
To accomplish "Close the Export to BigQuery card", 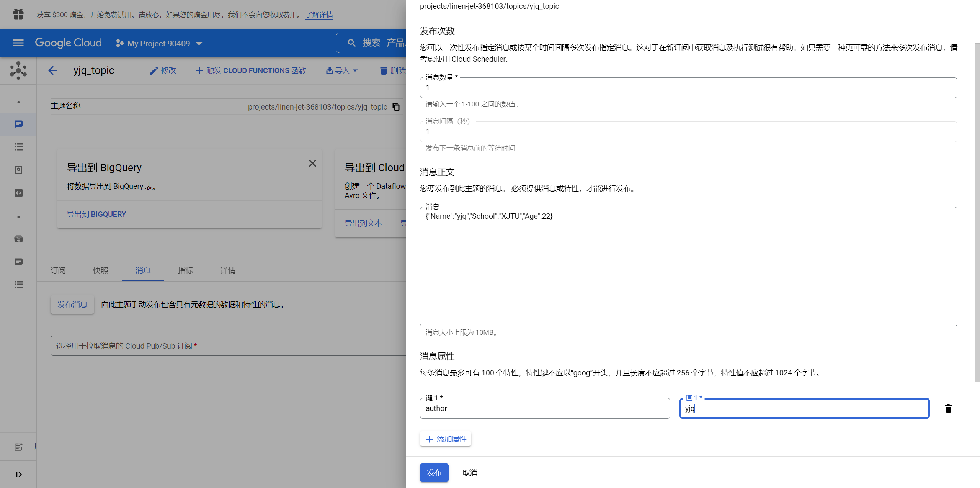I will click(312, 164).
